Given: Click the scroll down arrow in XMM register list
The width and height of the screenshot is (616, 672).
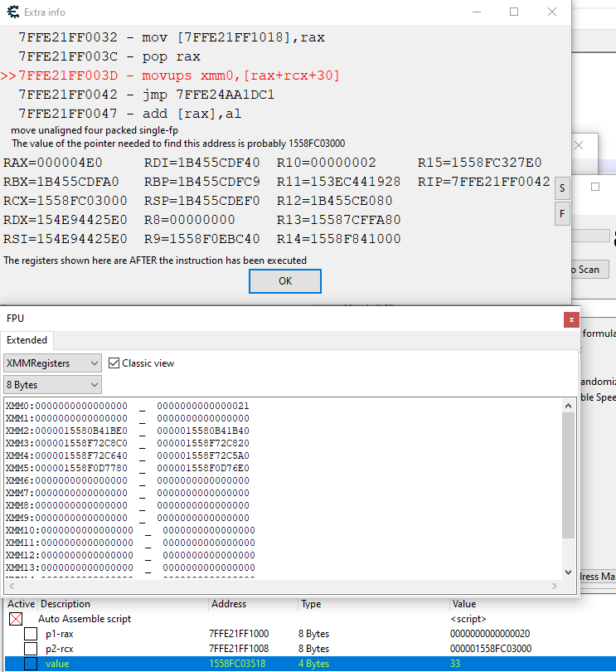Looking at the screenshot, I should (568, 572).
